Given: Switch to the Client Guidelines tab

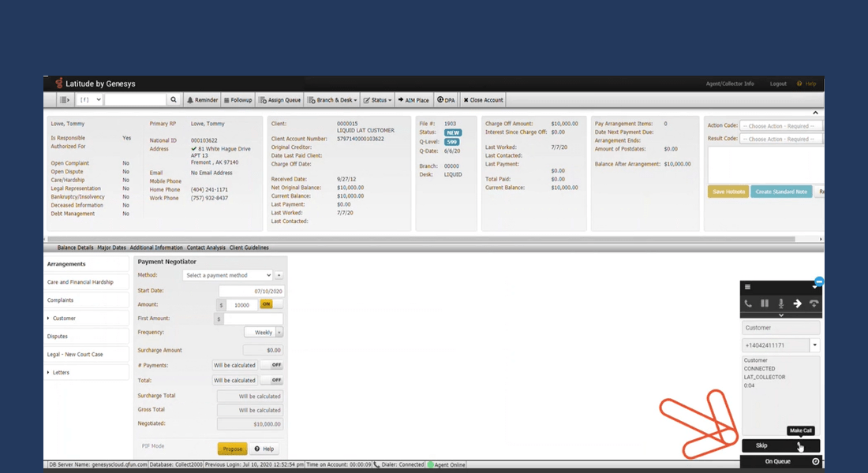Looking at the screenshot, I should click(250, 247).
